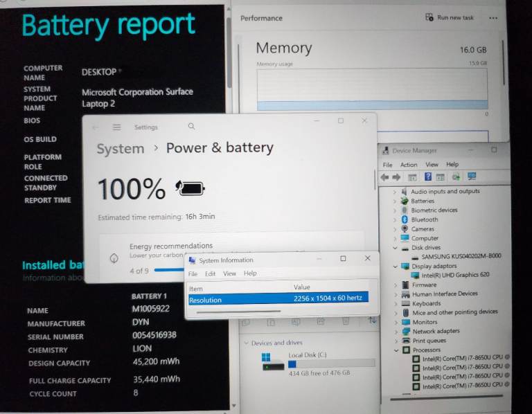The width and height of the screenshot is (532, 414).
Task: Click the Energy recommendations leaf icon
Action: click(x=114, y=258)
